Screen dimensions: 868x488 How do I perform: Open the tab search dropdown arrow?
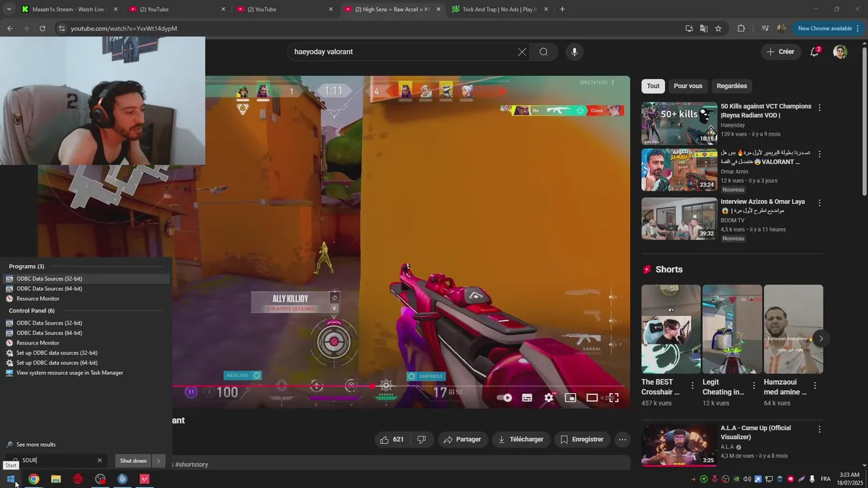(x=9, y=9)
